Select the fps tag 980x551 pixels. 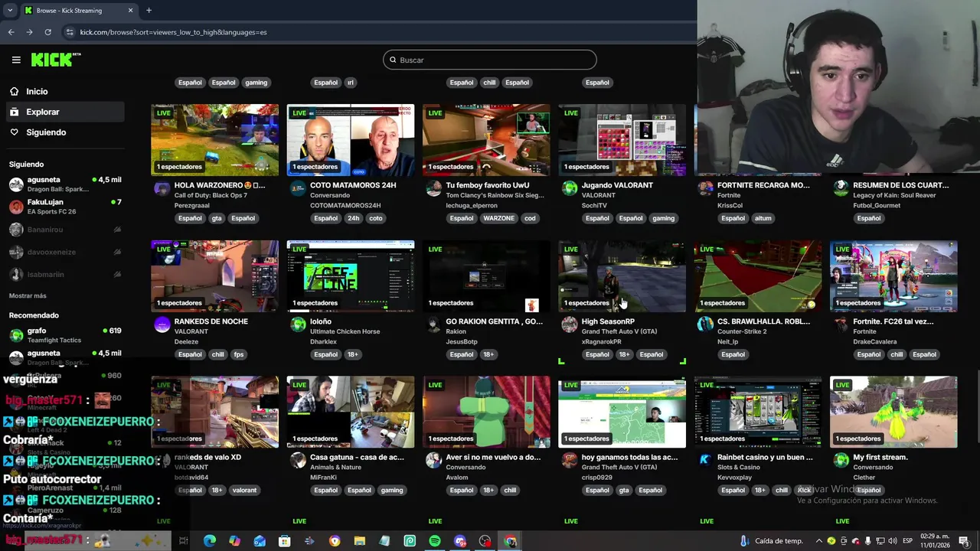coord(239,354)
